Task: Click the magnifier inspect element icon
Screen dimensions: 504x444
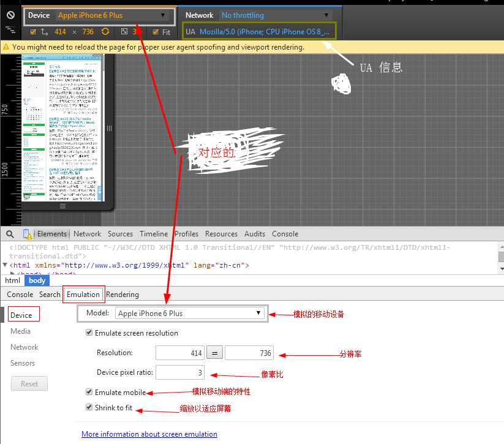Action: pyautogui.click(x=10, y=234)
